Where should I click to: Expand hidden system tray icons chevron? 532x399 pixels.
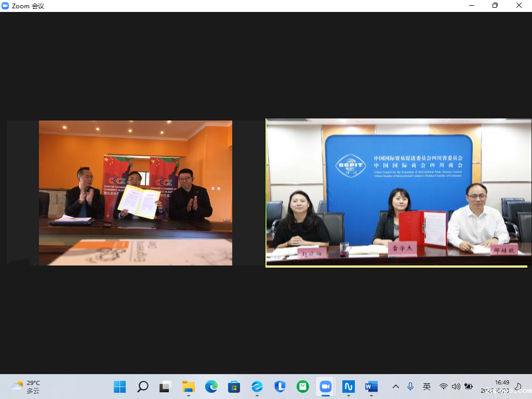pyautogui.click(x=396, y=387)
